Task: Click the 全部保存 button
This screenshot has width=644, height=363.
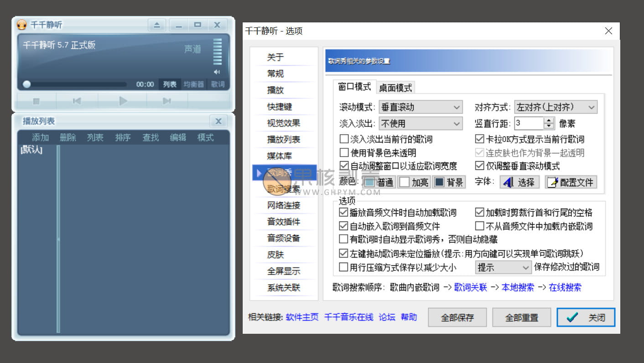Action: pos(457,317)
